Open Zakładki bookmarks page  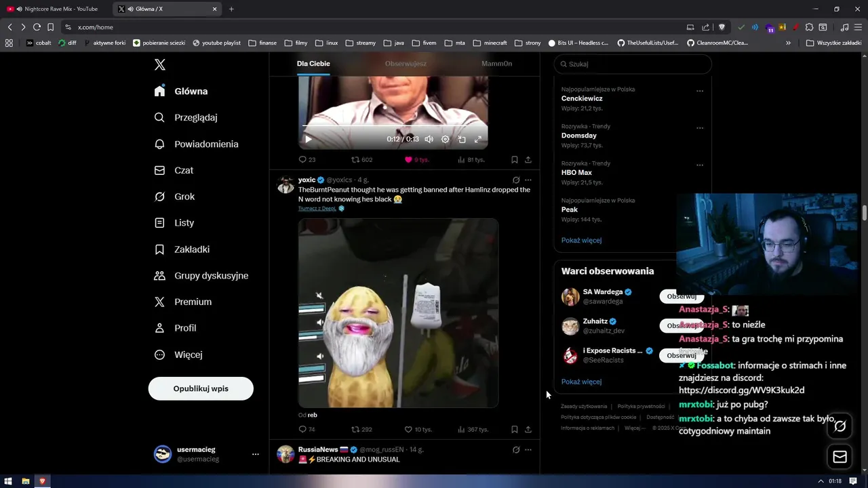[x=182, y=249]
